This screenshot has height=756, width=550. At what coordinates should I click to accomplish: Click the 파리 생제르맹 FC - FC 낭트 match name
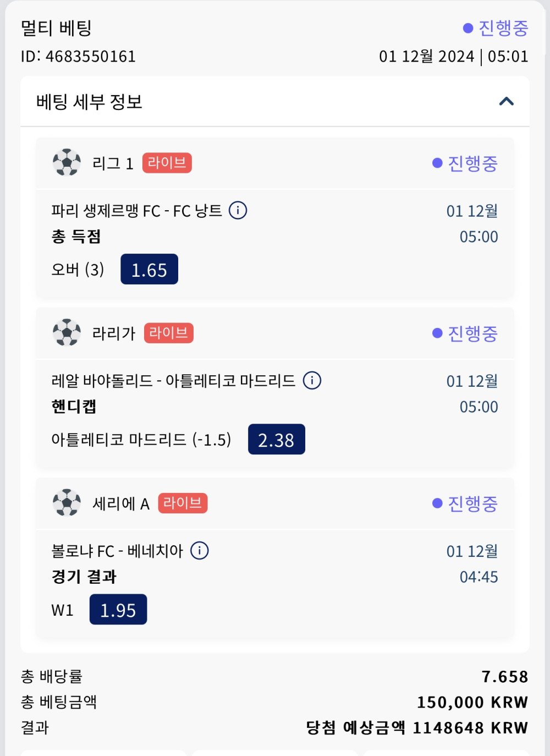136,211
